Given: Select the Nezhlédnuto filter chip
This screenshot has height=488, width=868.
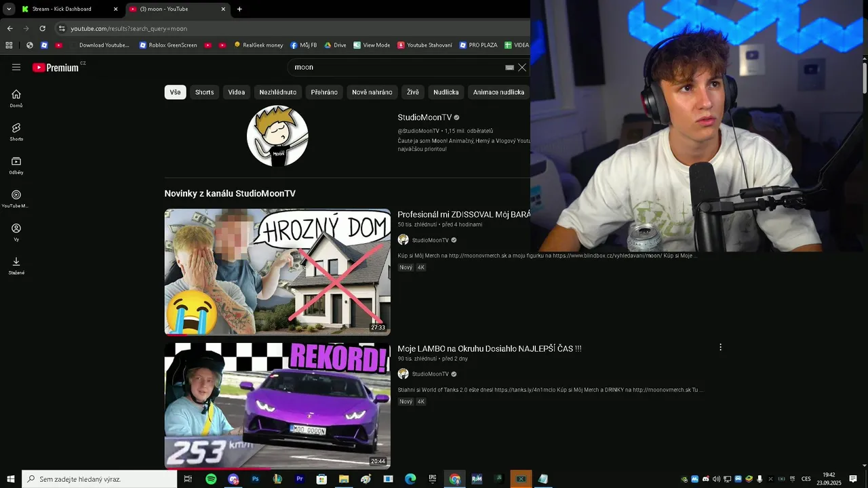Looking at the screenshot, I should point(278,92).
